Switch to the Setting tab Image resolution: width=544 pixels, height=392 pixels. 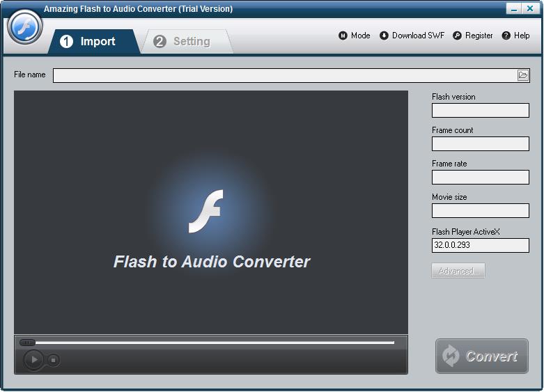point(184,42)
